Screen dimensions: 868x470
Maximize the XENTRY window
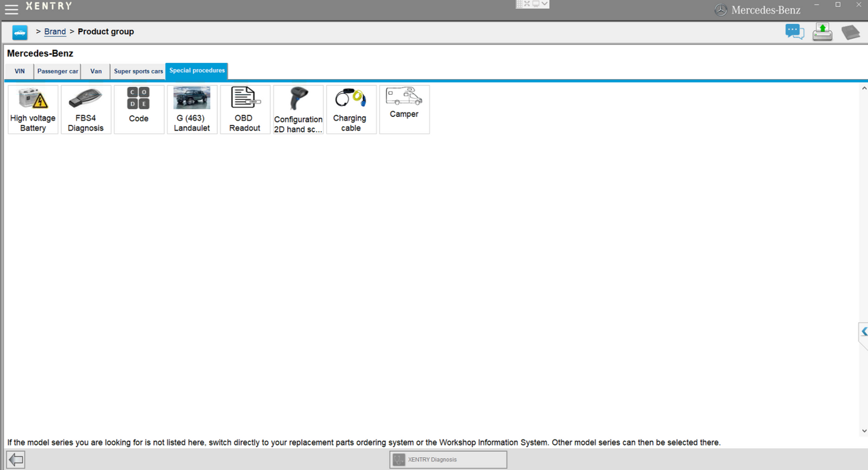pyautogui.click(x=838, y=5)
